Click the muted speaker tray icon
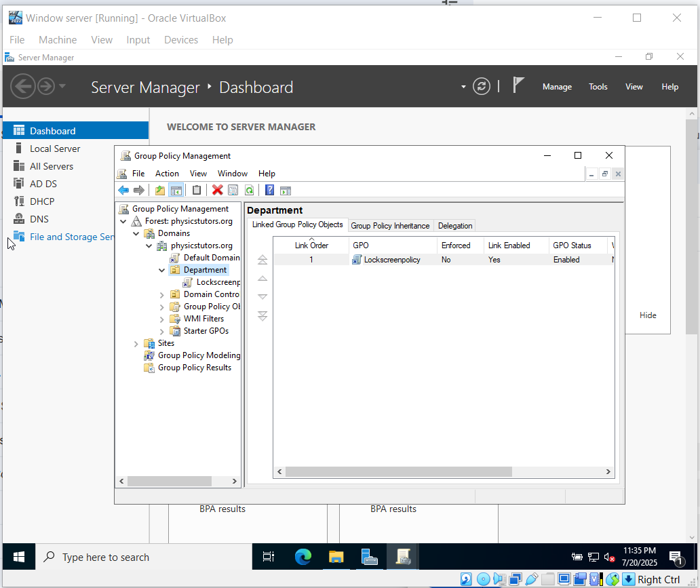This screenshot has height=588, width=700. click(609, 557)
